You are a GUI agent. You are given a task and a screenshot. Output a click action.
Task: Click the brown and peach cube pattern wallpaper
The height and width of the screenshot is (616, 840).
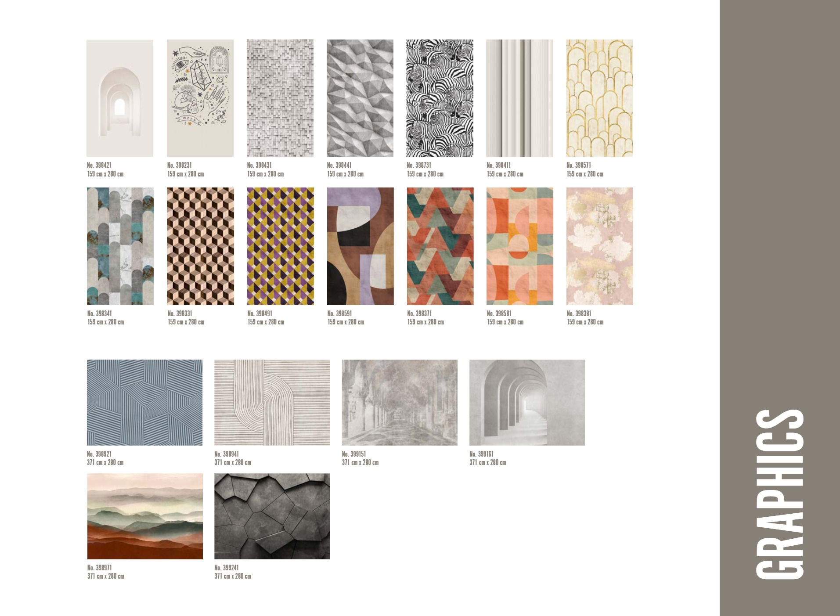[x=201, y=246]
